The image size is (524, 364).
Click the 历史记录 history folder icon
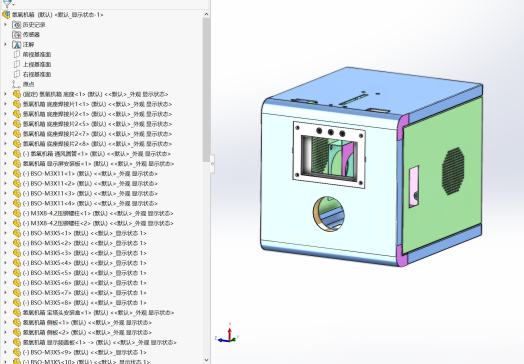click(16, 25)
